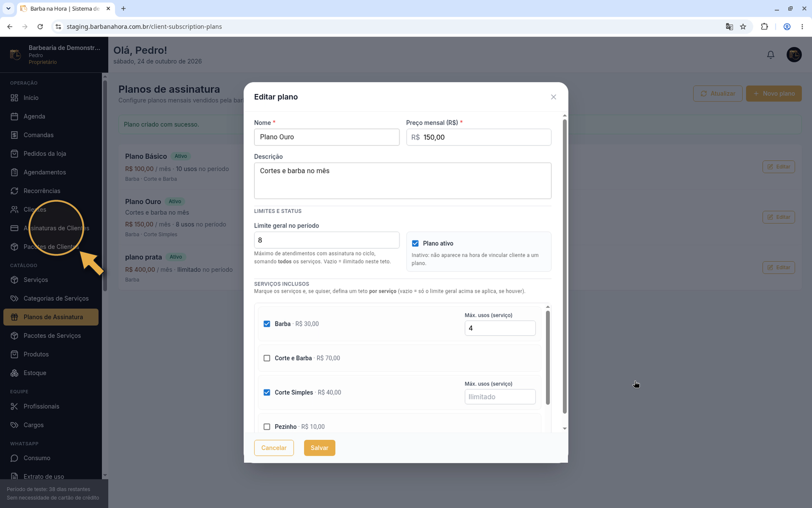Click the notification bell icon

coord(770,55)
